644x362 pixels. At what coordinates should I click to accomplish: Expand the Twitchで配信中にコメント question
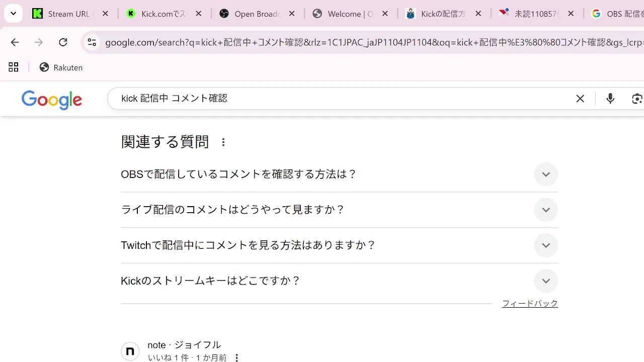(339, 245)
